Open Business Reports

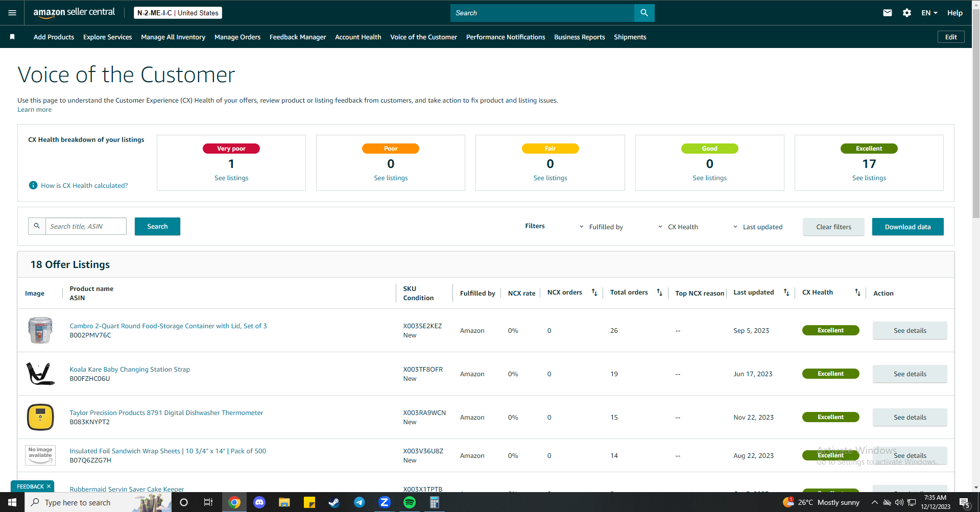click(x=580, y=37)
